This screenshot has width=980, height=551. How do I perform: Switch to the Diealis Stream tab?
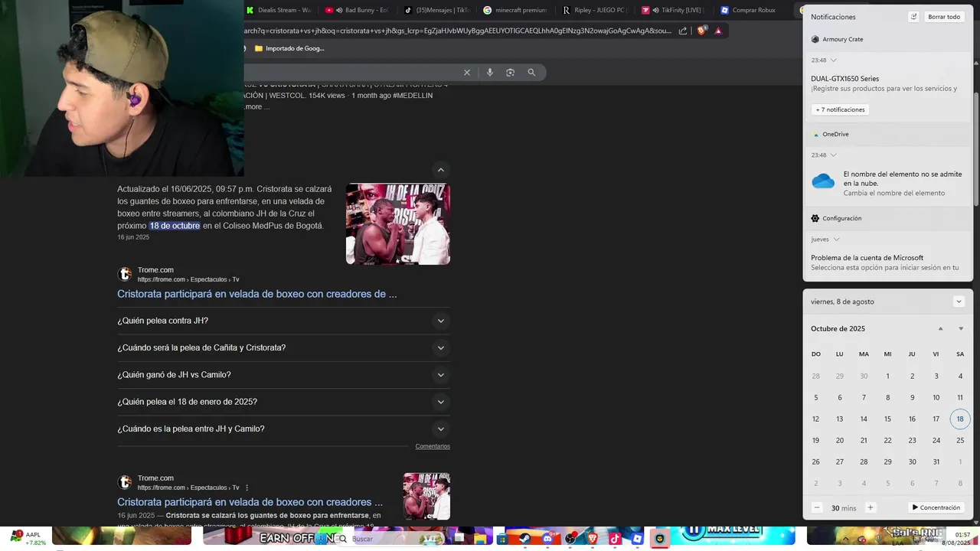pos(280,10)
